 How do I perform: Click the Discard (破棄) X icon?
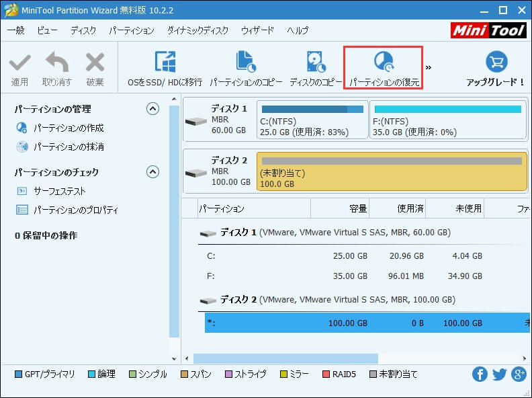point(95,62)
